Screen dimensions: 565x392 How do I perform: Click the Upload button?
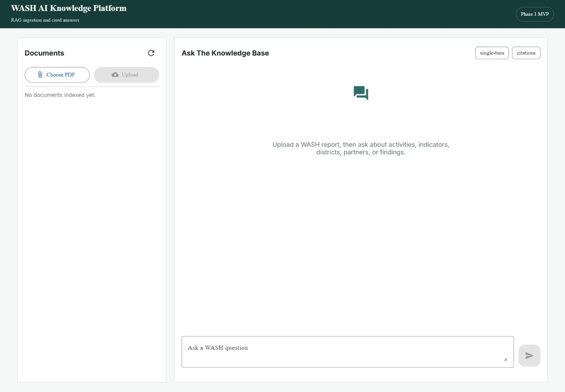pos(126,75)
